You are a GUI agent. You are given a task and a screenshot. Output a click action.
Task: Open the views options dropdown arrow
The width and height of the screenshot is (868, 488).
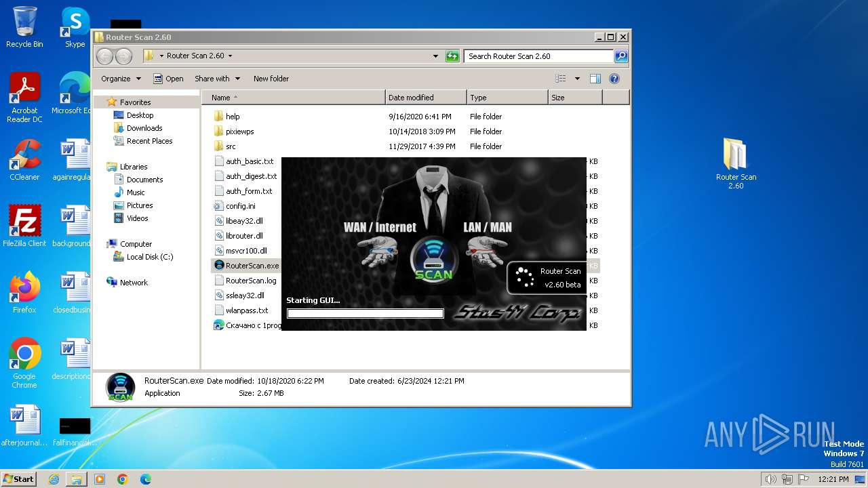577,79
